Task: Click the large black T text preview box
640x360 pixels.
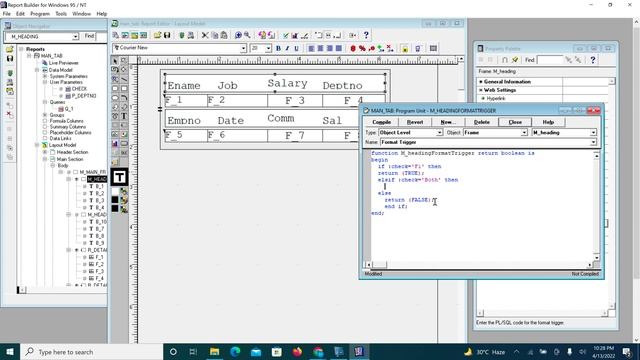Action: [x=119, y=177]
